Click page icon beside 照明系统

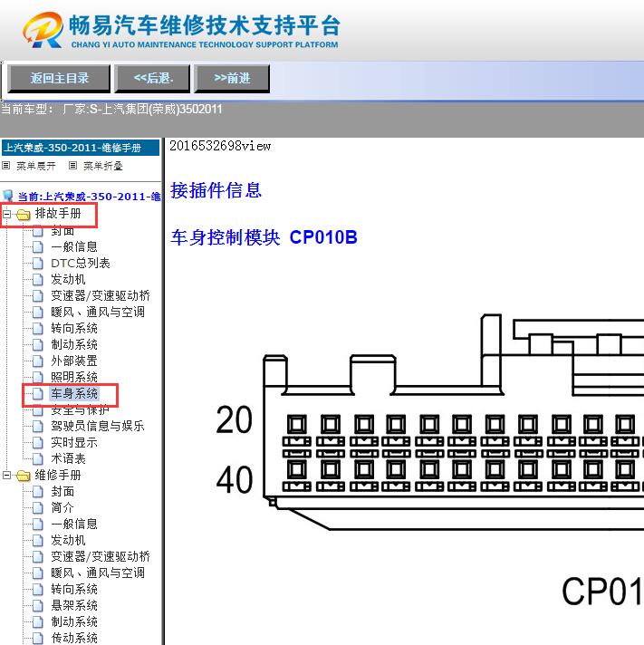click(37, 377)
